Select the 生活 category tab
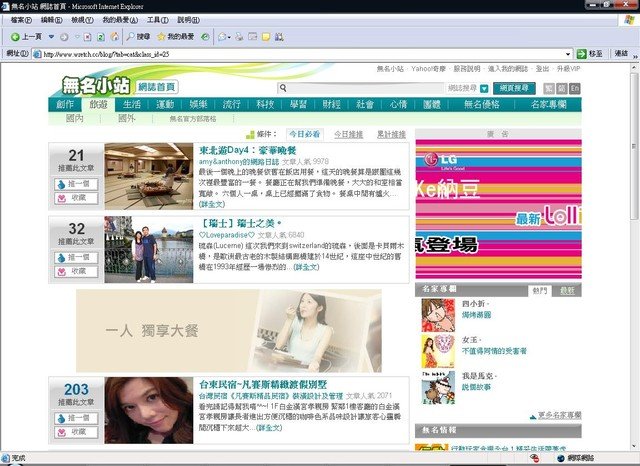Screen dimensions: 640x466 coord(132,104)
